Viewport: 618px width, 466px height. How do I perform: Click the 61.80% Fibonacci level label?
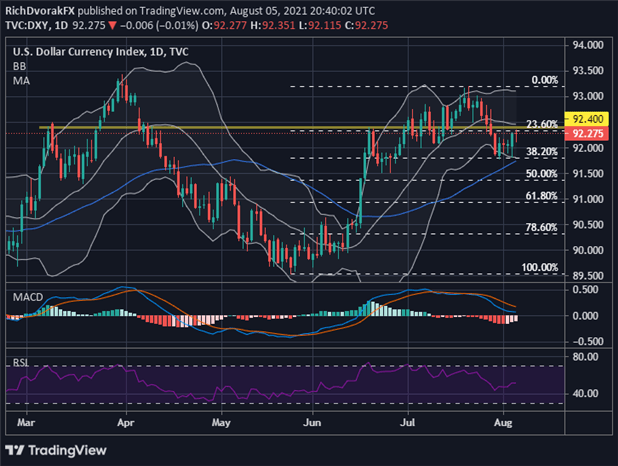point(542,196)
